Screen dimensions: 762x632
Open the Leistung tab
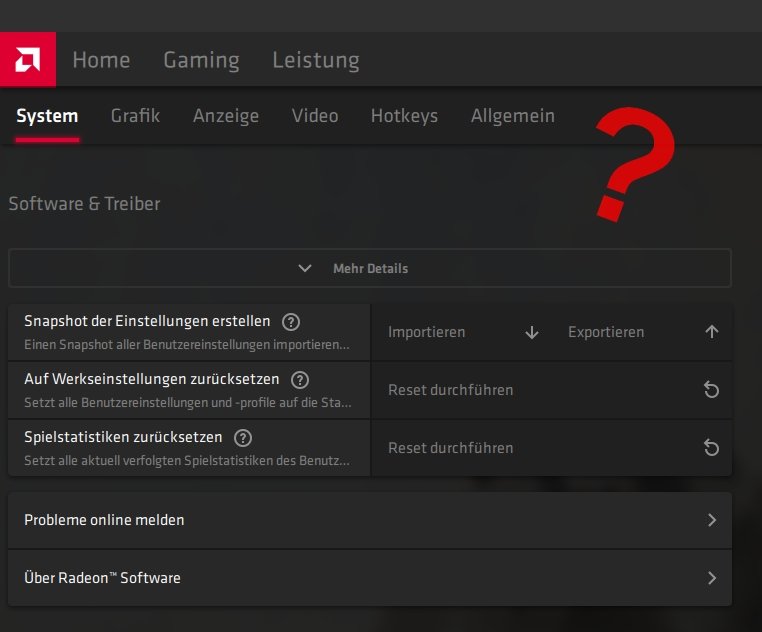315,60
